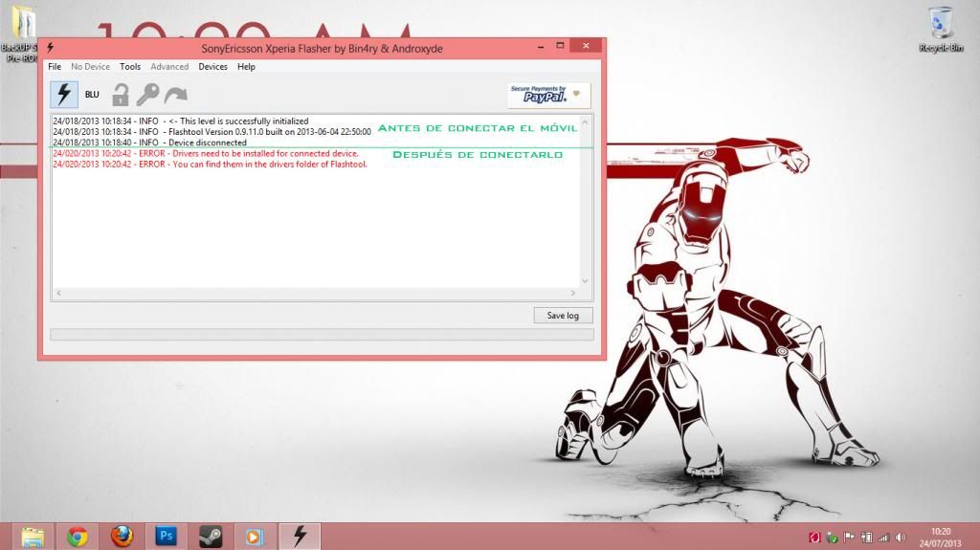
Task: Open the Recycle Bin desktop icon
Action: pos(941,29)
